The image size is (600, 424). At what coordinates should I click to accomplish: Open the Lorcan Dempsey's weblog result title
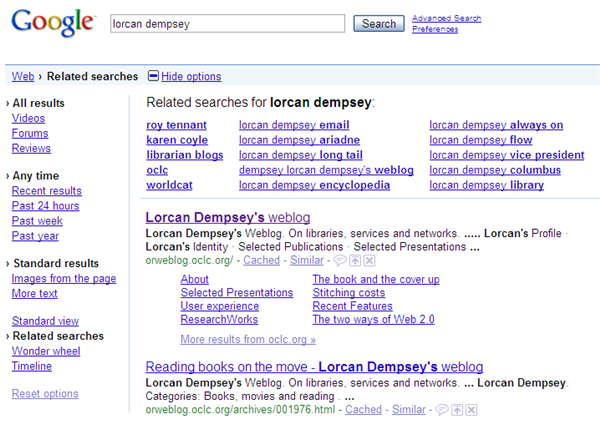point(228,217)
